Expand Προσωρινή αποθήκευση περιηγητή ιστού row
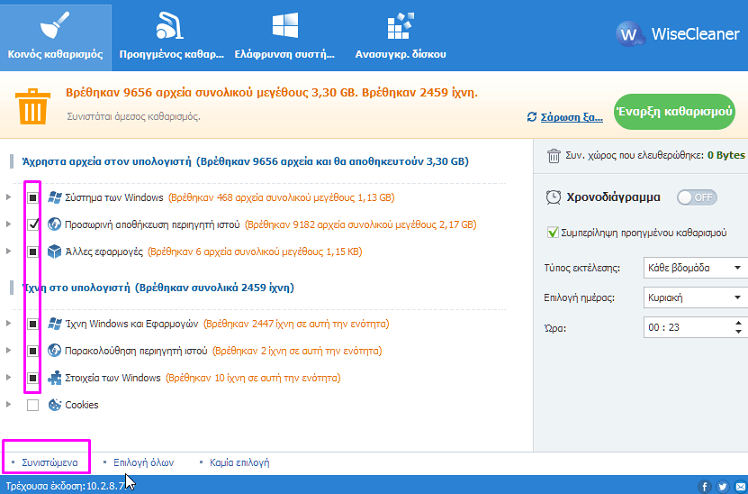 coord(8,224)
